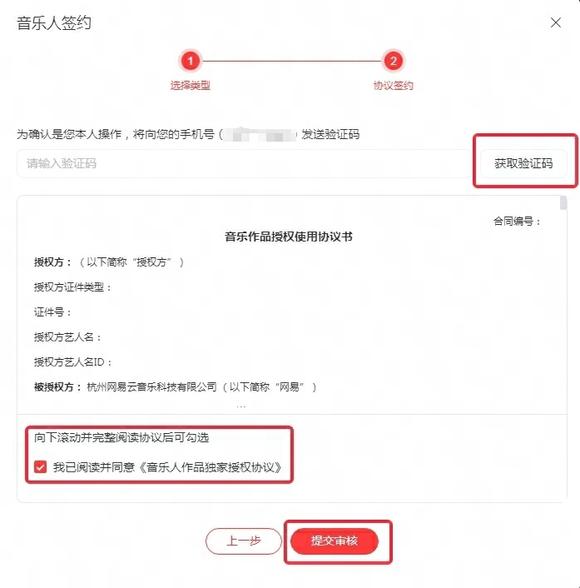Click the step 2 circle icon
Viewport: 580px width, 588px height.
(x=393, y=61)
